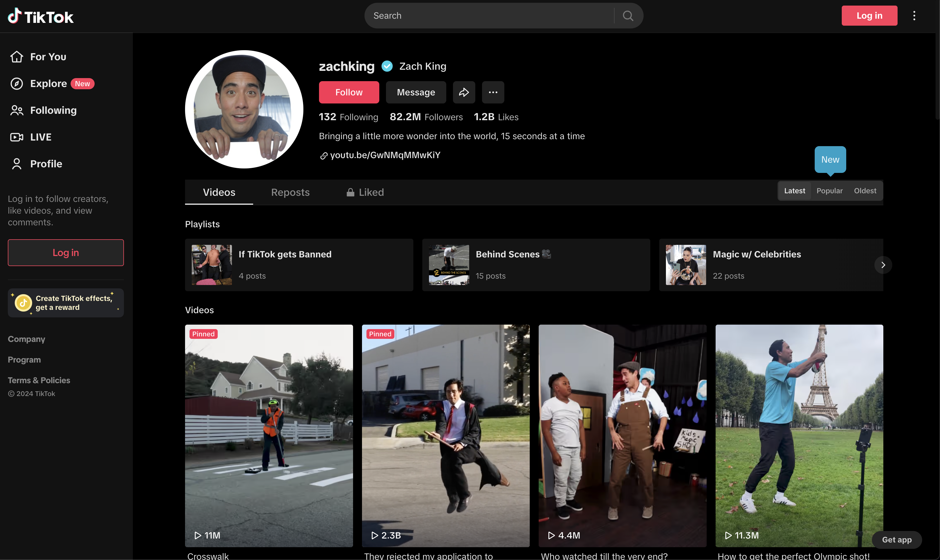Expand the Company footer section
The image size is (940, 560).
click(x=27, y=339)
